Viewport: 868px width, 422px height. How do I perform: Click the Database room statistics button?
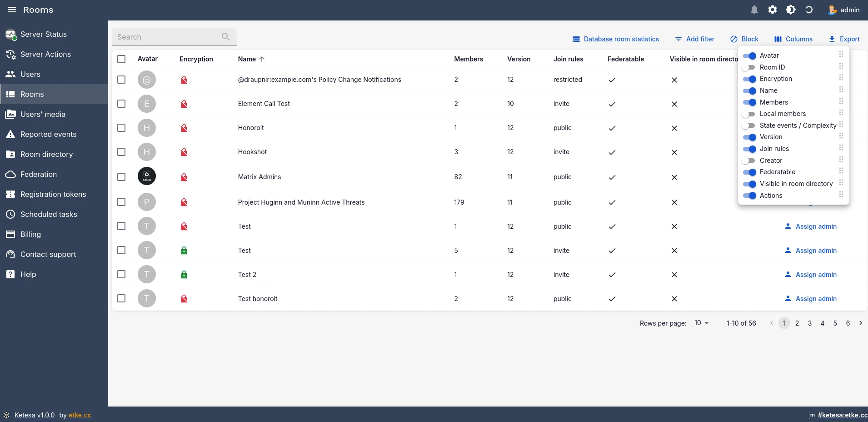click(615, 39)
